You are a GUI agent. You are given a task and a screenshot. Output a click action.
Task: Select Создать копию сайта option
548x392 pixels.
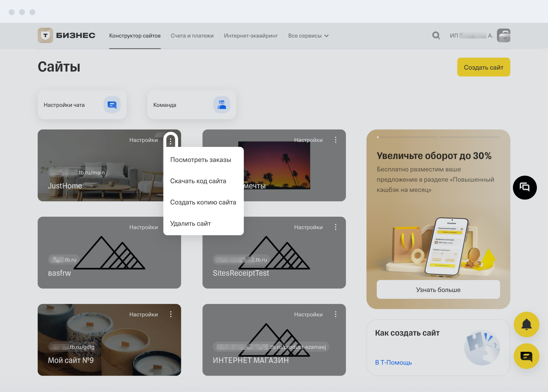(x=203, y=202)
